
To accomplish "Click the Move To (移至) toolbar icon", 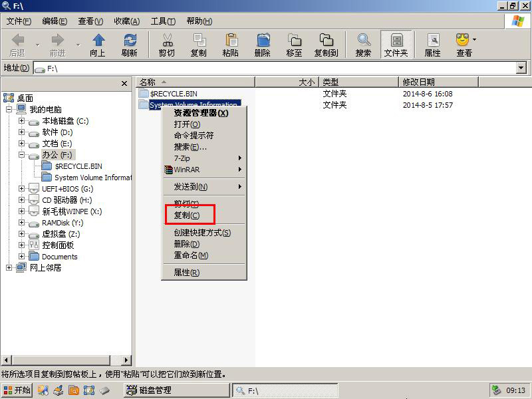I will [294, 45].
